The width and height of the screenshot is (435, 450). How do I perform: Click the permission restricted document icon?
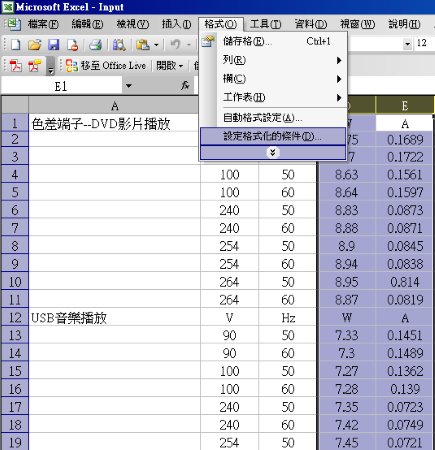coord(72,45)
